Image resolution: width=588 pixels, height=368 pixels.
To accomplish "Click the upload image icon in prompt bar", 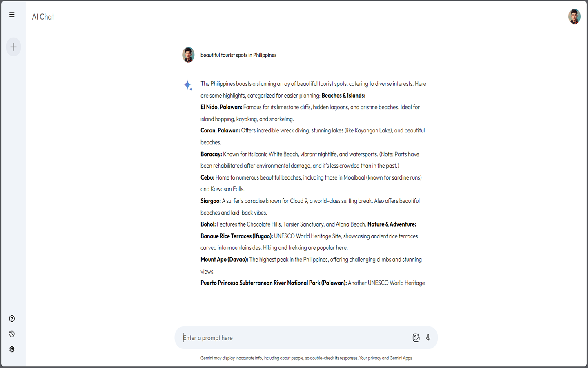I will tap(416, 338).
